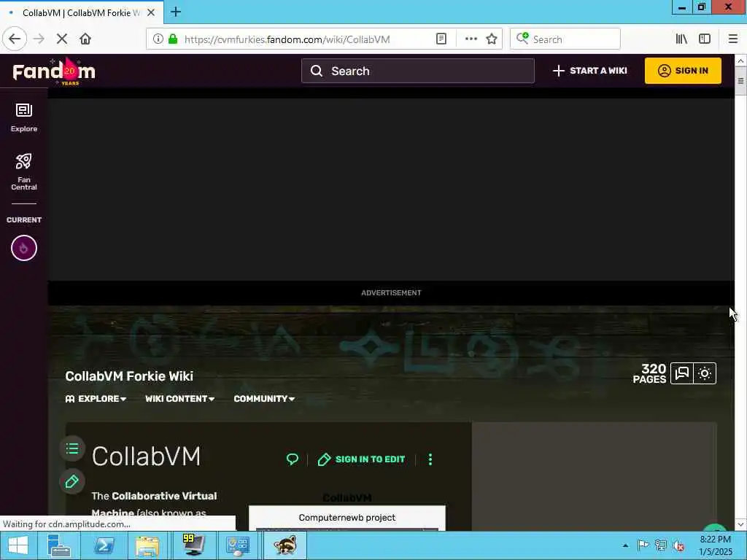
Task: Click the CollabVM article heading
Action: (146, 456)
